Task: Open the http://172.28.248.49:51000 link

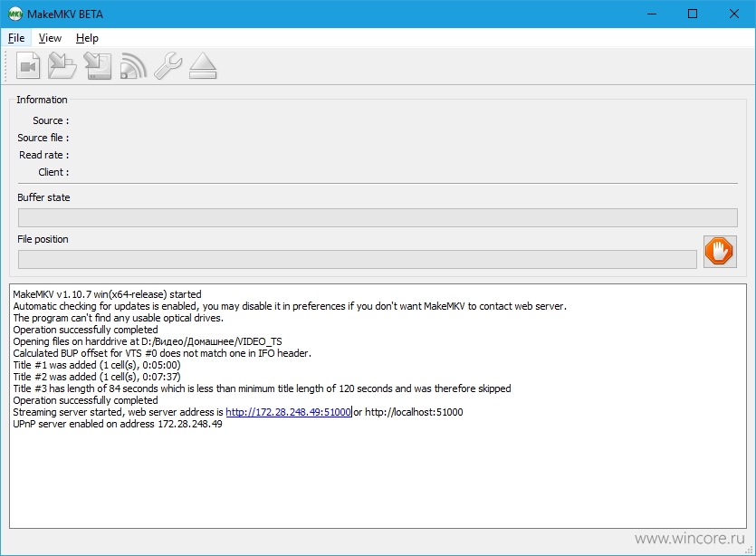Action: point(288,412)
